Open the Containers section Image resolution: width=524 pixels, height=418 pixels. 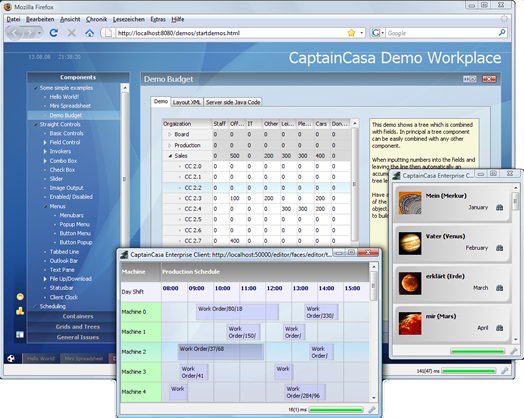click(x=78, y=316)
